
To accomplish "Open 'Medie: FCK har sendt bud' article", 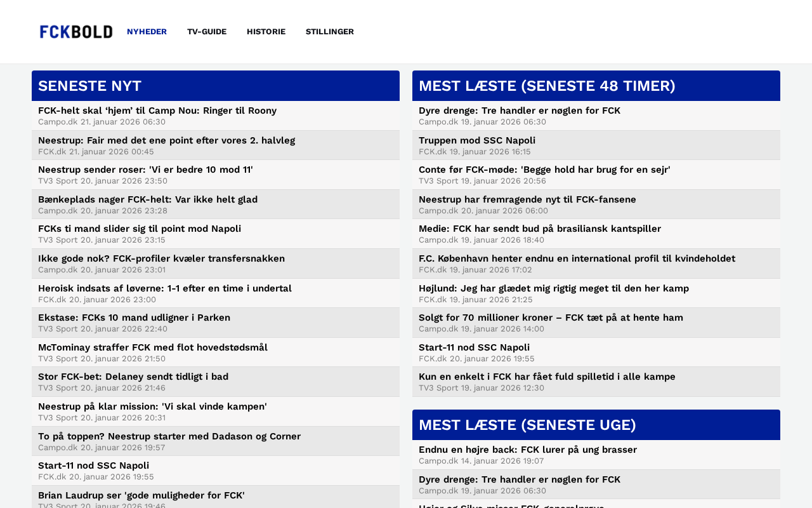I will pyautogui.click(x=540, y=229).
